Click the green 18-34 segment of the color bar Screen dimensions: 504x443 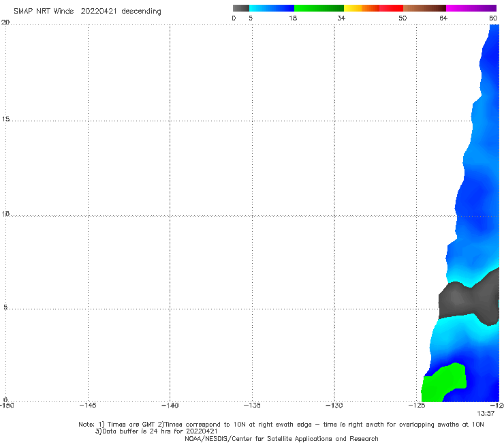pyautogui.click(x=319, y=8)
